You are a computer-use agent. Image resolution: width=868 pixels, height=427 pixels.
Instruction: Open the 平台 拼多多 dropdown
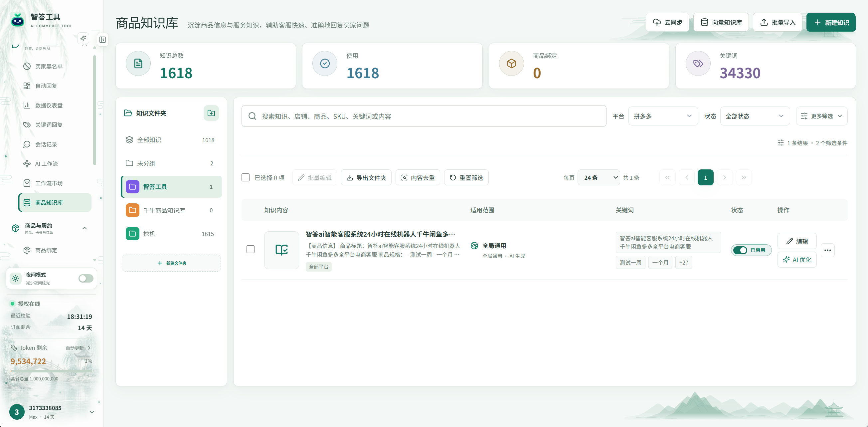tap(663, 116)
